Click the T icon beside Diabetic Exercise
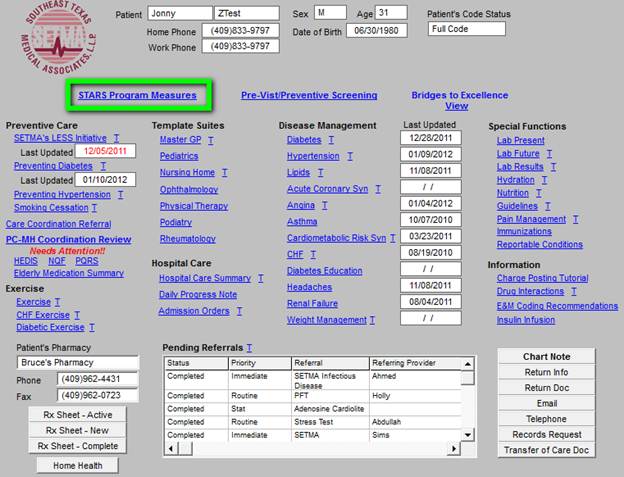This screenshot has width=624, height=477. (92, 327)
